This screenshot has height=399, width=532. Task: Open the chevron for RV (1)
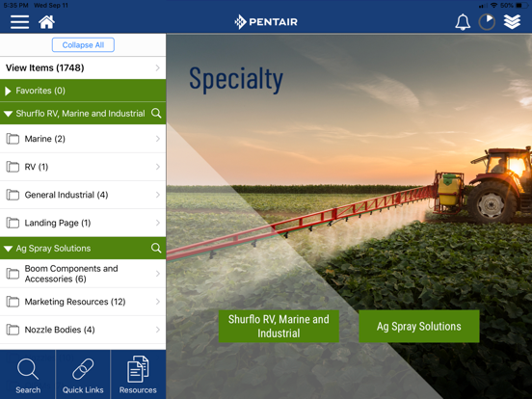pyautogui.click(x=158, y=167)
